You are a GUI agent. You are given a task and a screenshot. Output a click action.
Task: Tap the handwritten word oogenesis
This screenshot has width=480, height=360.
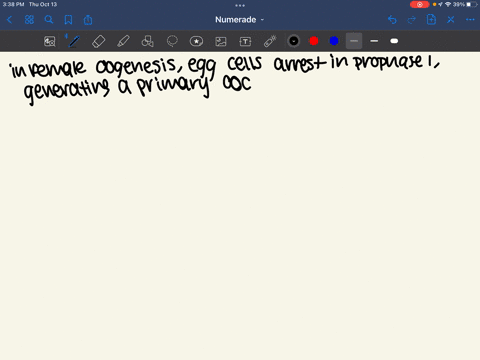click(x=137, y=67)
